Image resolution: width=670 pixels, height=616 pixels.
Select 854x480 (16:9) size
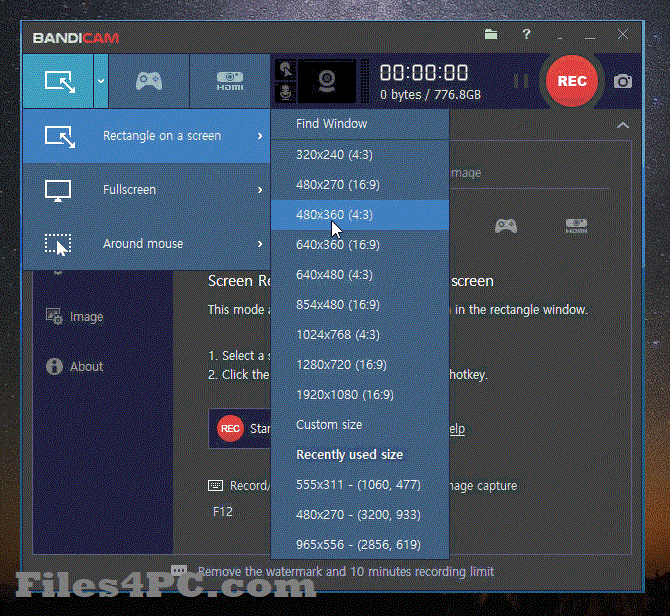(x=360, y=305)
